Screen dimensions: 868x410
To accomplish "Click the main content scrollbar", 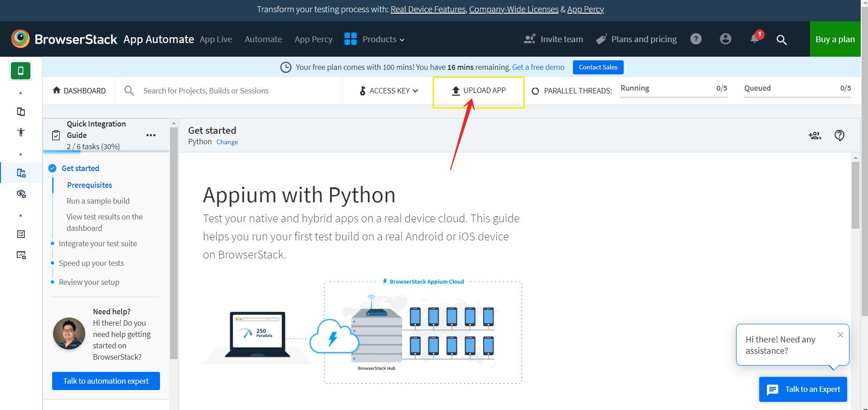I will point(855,195).
